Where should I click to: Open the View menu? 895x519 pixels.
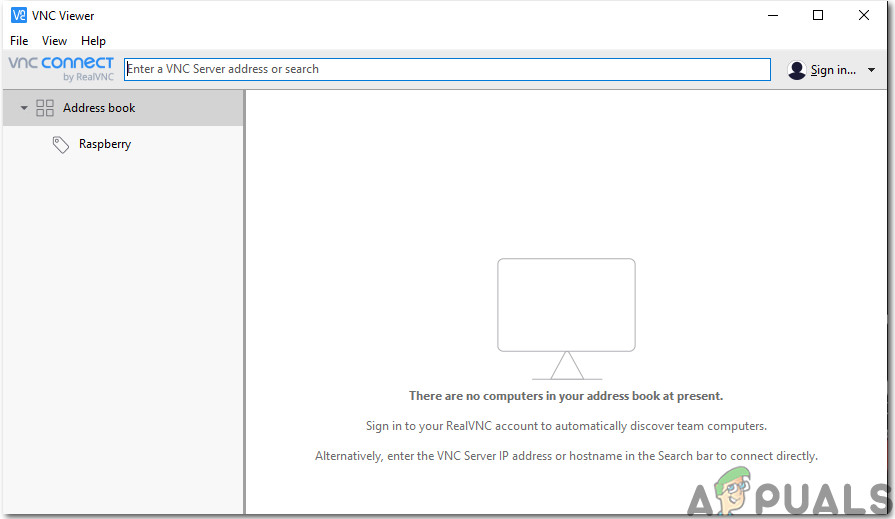click(54, 41)
